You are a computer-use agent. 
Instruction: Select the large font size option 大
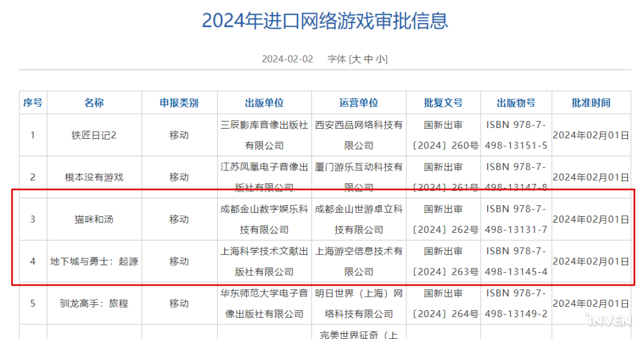point(357,59)
